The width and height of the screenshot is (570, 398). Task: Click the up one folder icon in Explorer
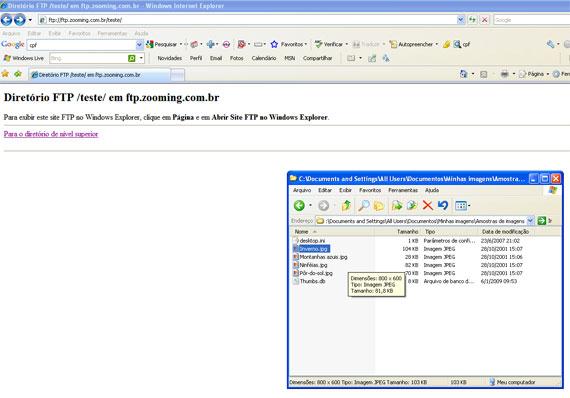pyautogui.click(x=346, y=205)
